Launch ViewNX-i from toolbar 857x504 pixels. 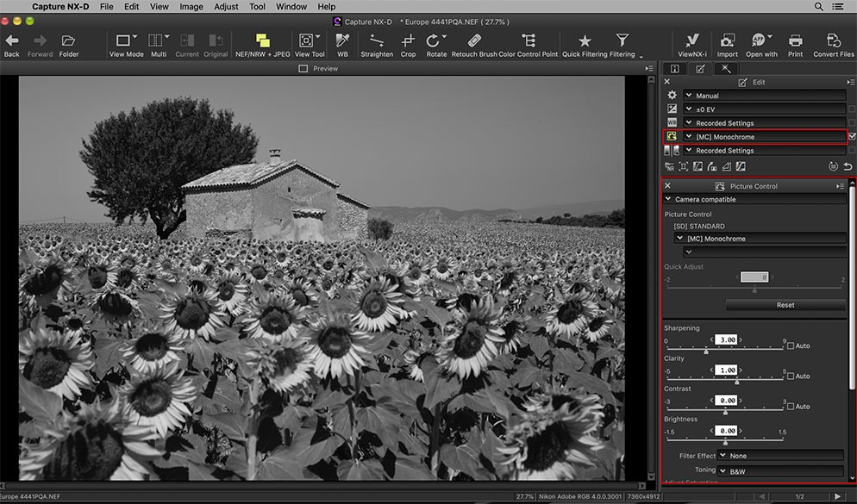point(692,45)
